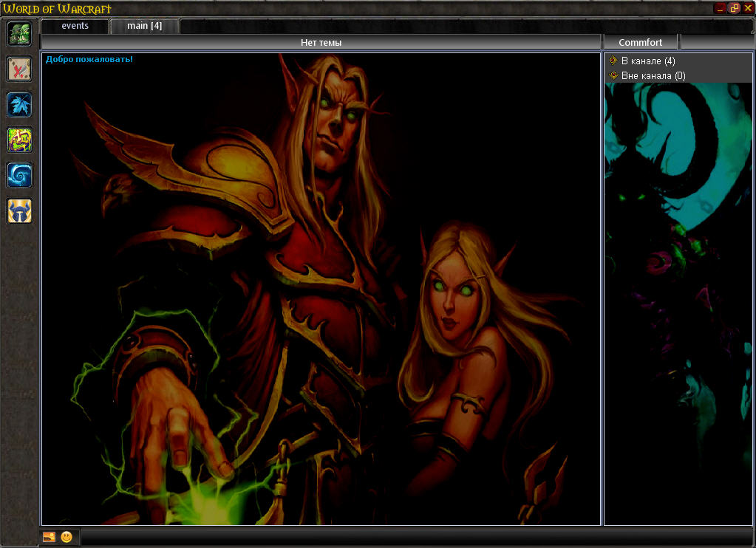The height and width of the screenshot is (548, 756).
Task: Click the Commfort header tab
Action: (x=640, y=42)
